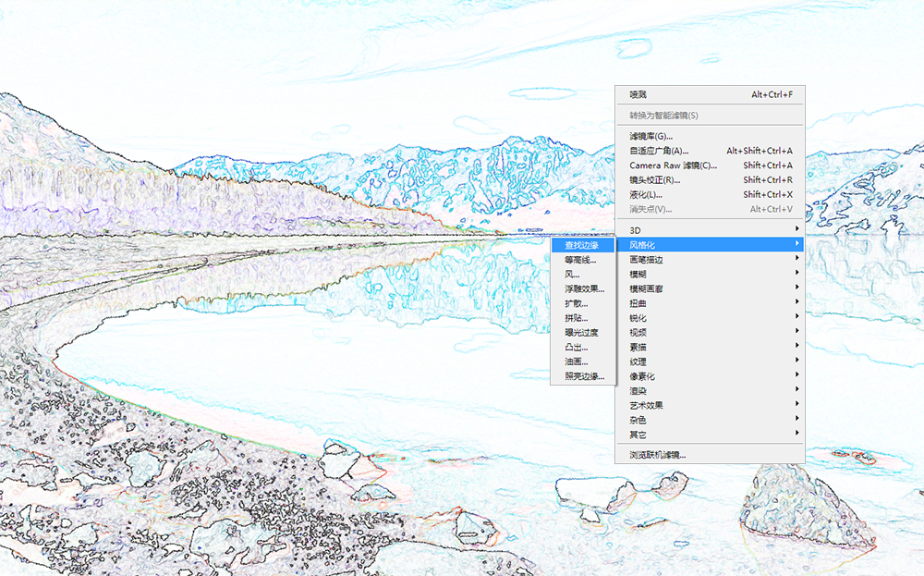The height and width of the screenshot is (576, 924).
Task: Choose the 等高线 filter option
Action: tap(580, 260)
